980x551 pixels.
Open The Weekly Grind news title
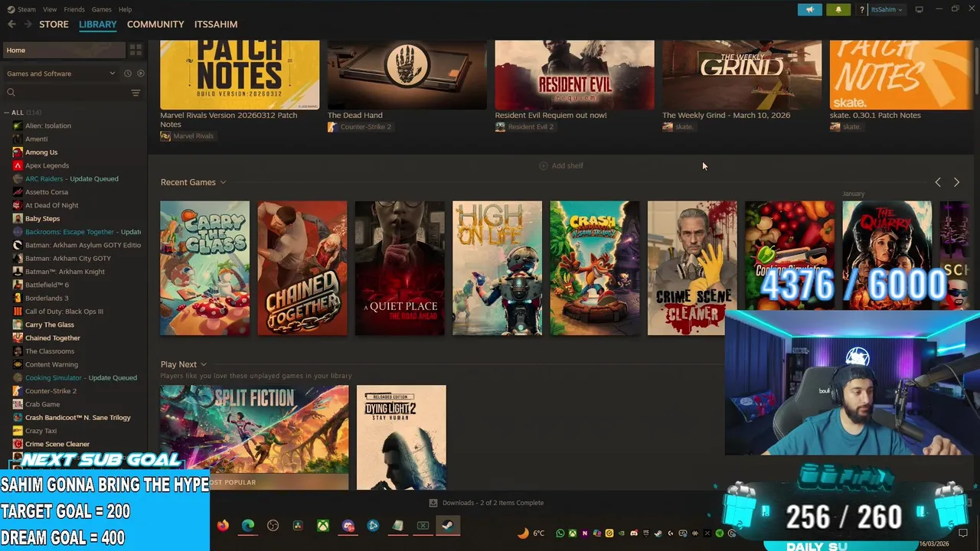[x=726, y=116]
